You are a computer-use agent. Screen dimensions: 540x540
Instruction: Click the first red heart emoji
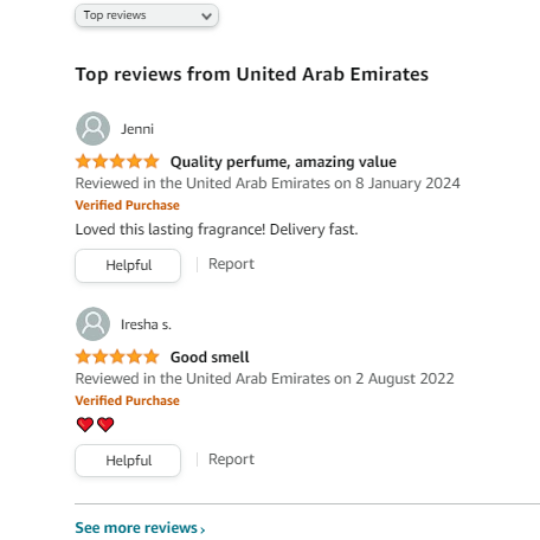85,424
